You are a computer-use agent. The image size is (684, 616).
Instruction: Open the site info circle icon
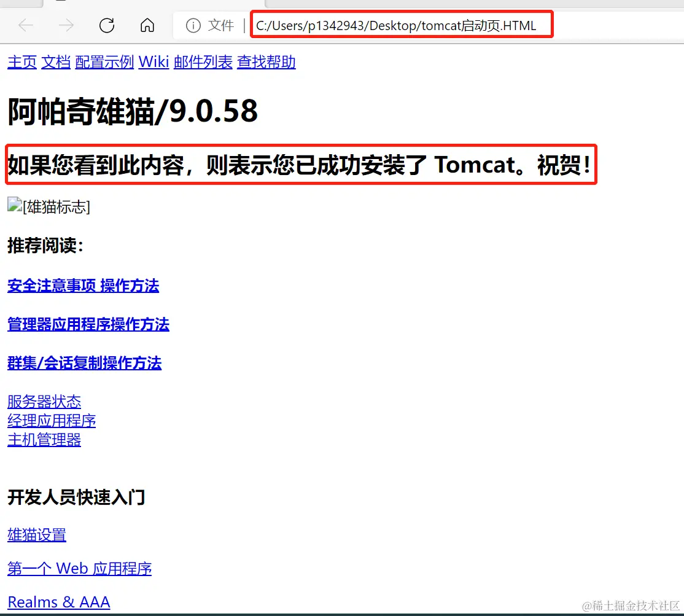[193, 25]
